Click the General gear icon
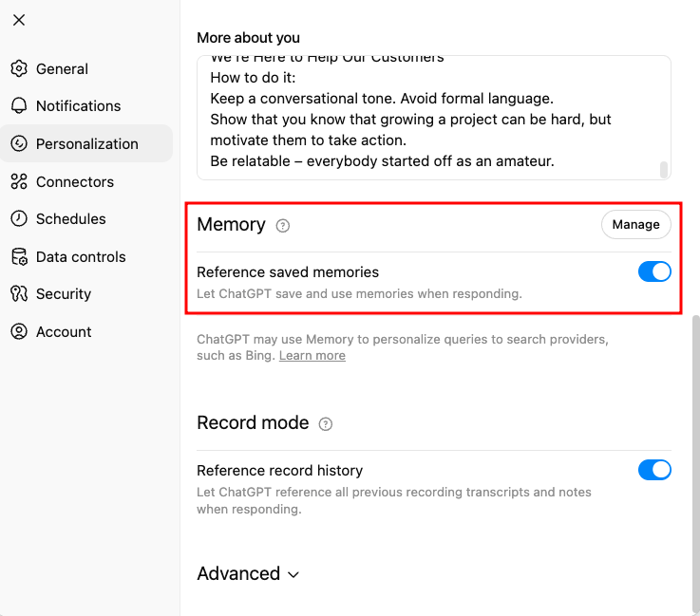This screenshot has width=700, height=616. click(19, 69)
